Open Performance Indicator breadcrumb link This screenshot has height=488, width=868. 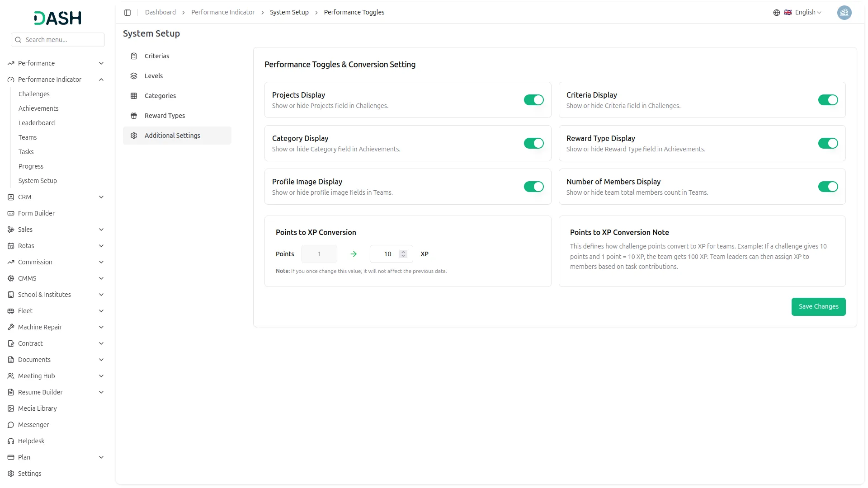pos(223,12)
